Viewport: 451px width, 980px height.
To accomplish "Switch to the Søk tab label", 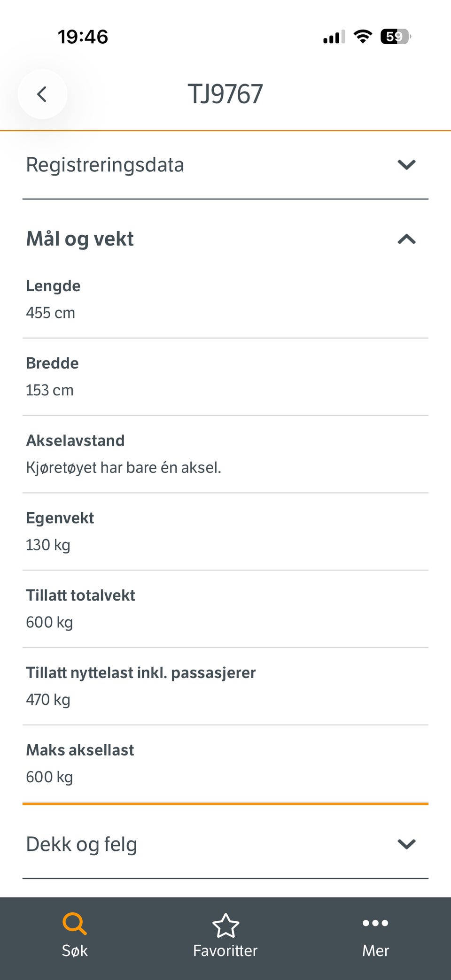I will [x=75, y=950].
